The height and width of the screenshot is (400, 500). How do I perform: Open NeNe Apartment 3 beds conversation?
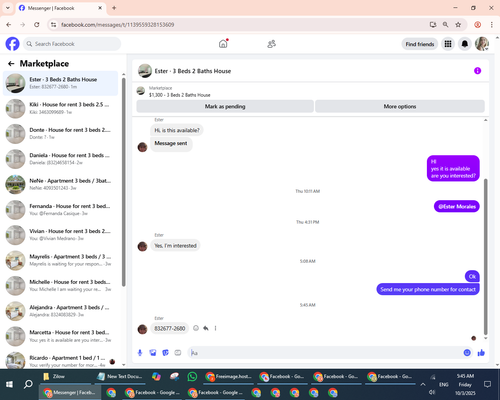pos(61,184)
